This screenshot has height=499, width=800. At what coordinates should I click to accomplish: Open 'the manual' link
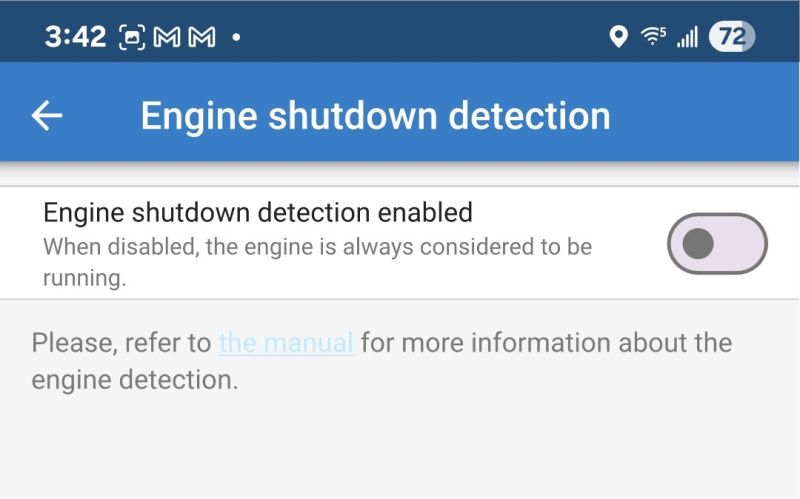286,342
